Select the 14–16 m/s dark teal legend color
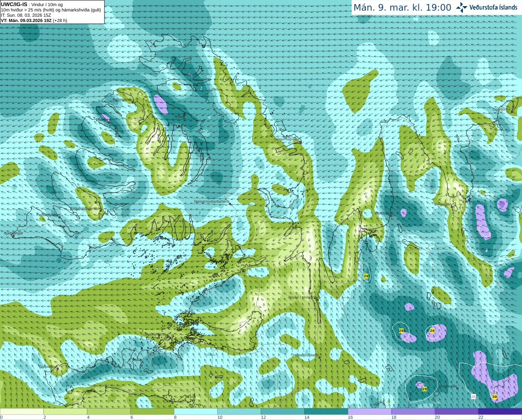Screen dimensions: 522x420 pyautogui.click(x=326, y=411)
